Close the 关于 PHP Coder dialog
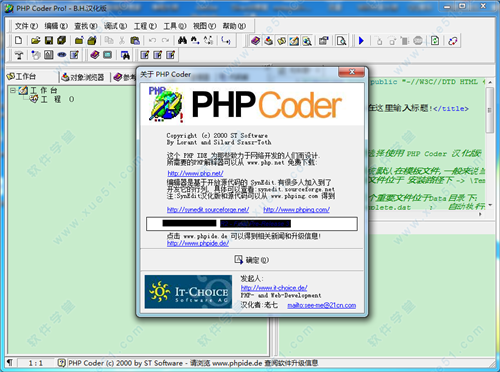The width and height of the screenshot is (500, 372). tap(351, 72)
